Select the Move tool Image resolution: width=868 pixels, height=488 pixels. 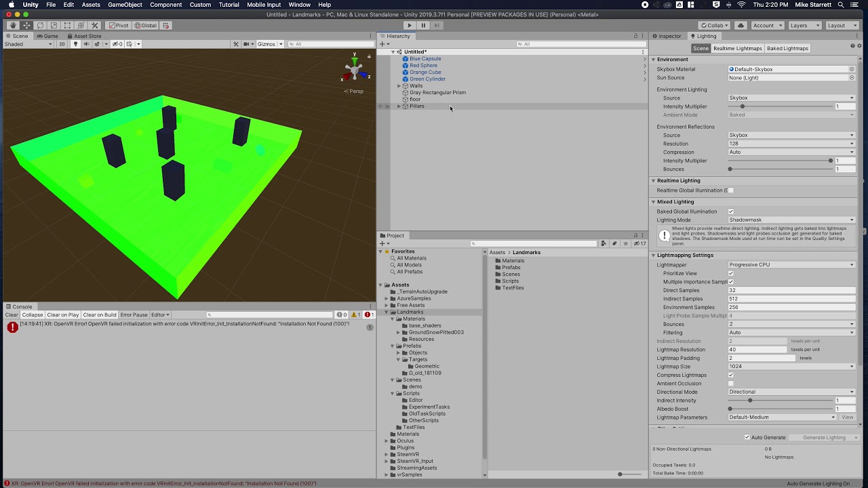point(26,26)
